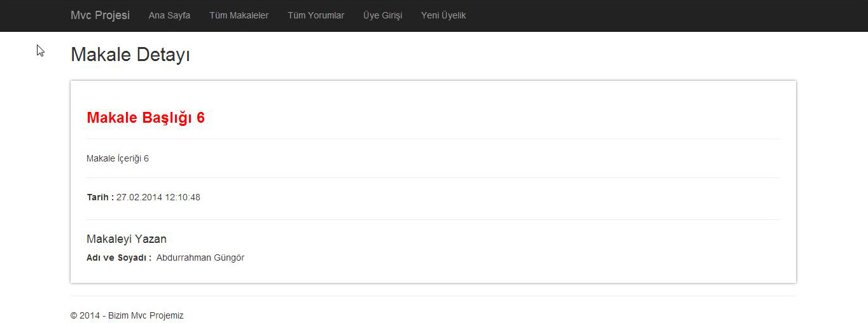Open Tüm Makaleler in the navbar

(239, 15)
